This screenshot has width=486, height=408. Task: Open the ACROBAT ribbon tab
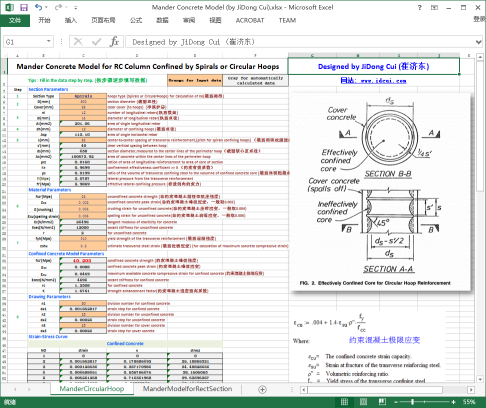[250, 20]
